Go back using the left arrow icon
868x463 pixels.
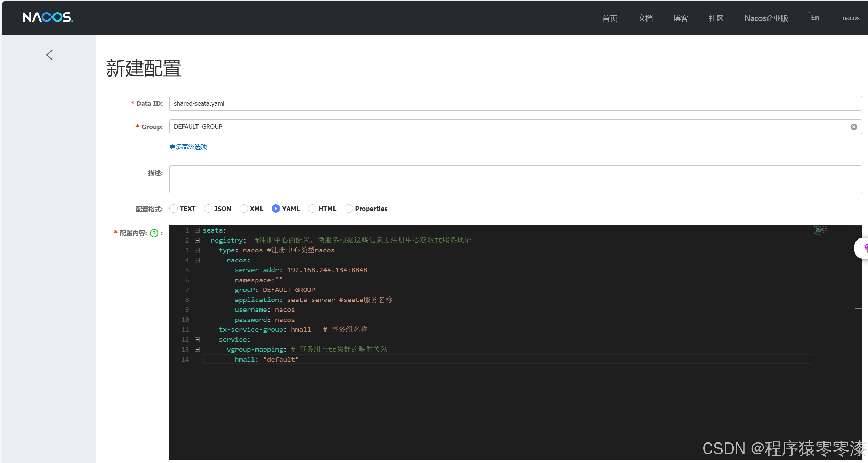click(x=49, y=55)
